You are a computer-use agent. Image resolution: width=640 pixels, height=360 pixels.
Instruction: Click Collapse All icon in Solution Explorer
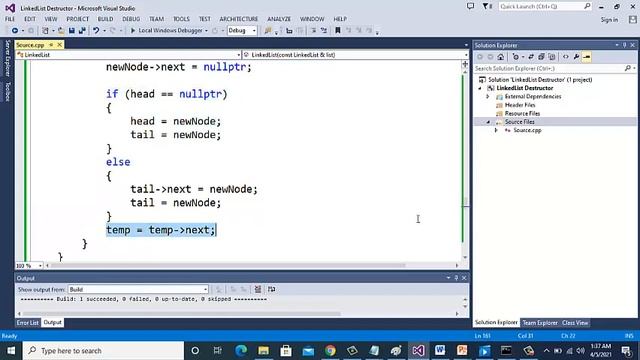click(541, 57)
